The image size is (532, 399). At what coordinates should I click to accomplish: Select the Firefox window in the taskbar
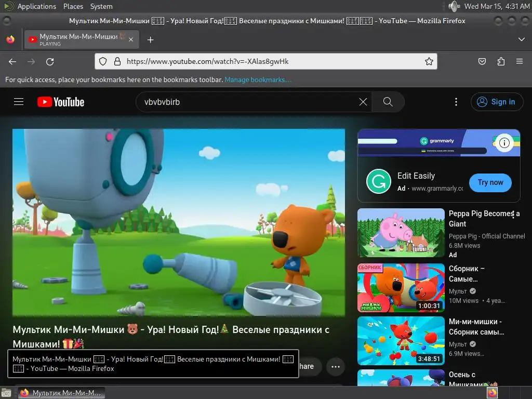click(61, 393)
